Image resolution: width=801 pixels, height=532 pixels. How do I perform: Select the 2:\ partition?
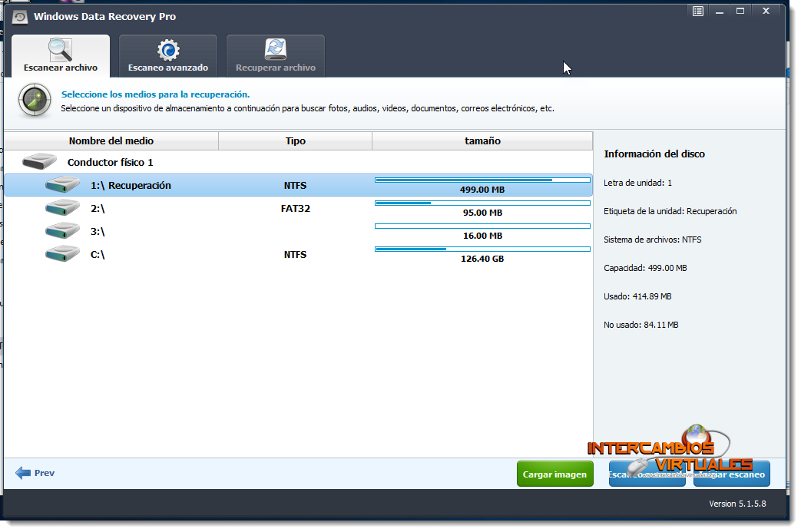click(298, 208)
